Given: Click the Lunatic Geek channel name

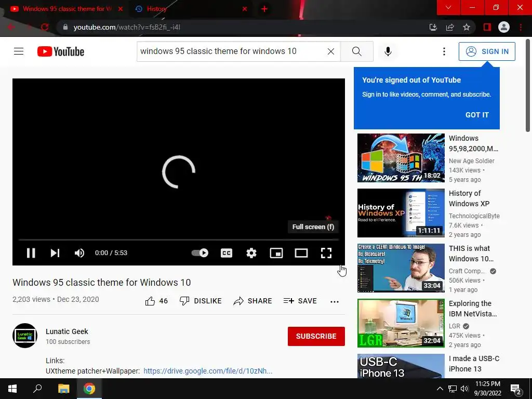Looking at the screenshot, I should [x=67, y=331].
